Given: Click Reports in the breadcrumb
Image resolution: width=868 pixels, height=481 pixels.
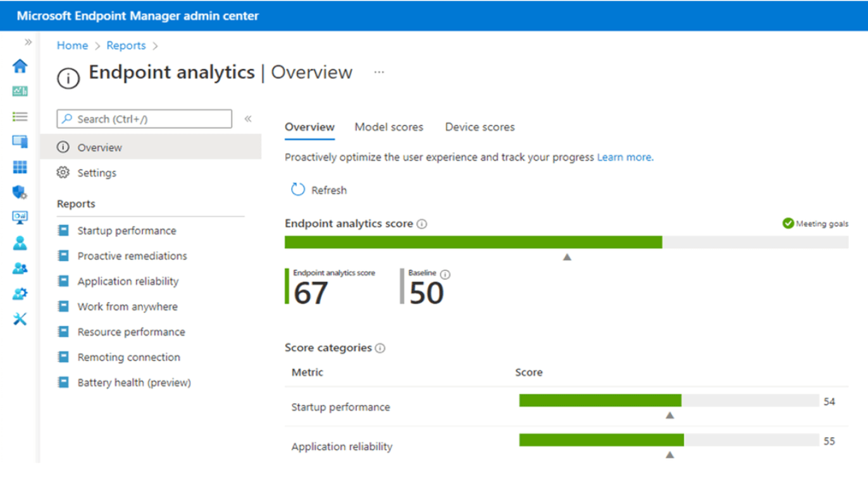Looking at the screenshot, I should 126,46.
